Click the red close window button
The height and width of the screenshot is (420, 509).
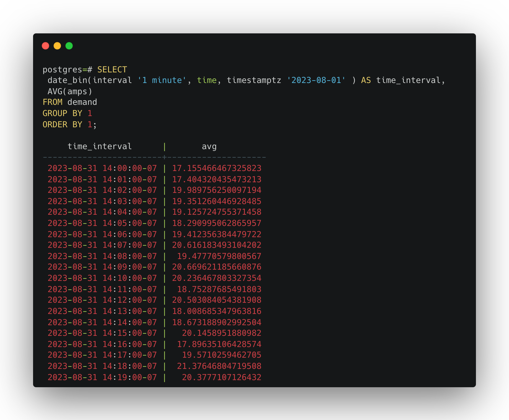[x=45, y=46]
